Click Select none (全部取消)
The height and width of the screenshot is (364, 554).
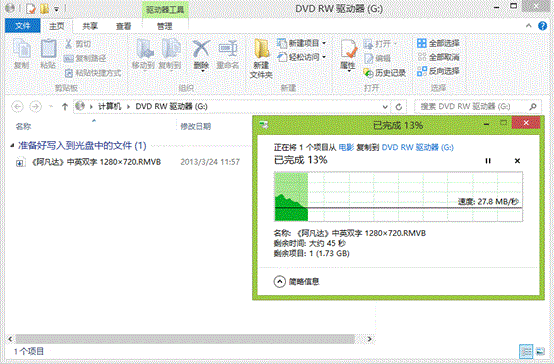438,57
